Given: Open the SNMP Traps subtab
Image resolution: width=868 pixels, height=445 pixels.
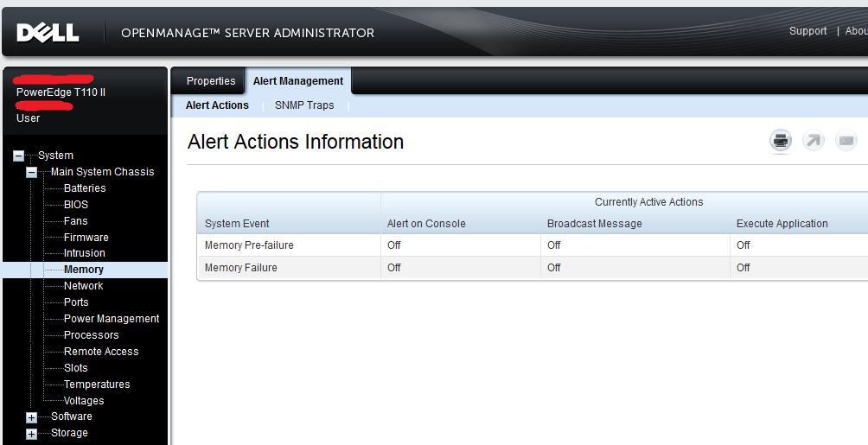Looking at the screenshot, I should click(x=304, y=105).
